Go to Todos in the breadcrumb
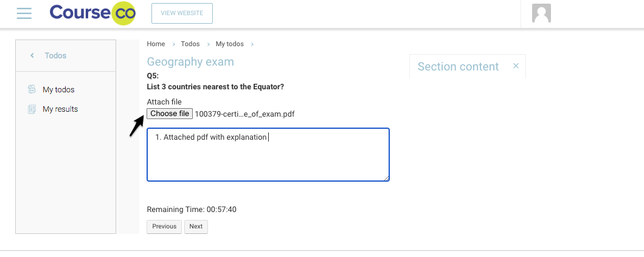Screen dimensions: 644x257 coord(190,44)
